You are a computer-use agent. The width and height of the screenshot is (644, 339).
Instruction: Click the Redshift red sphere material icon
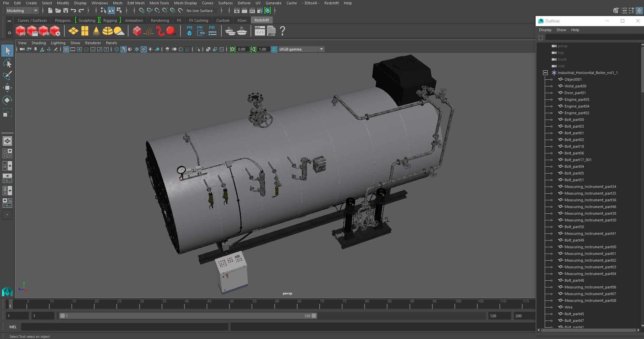tap(171, 31)
